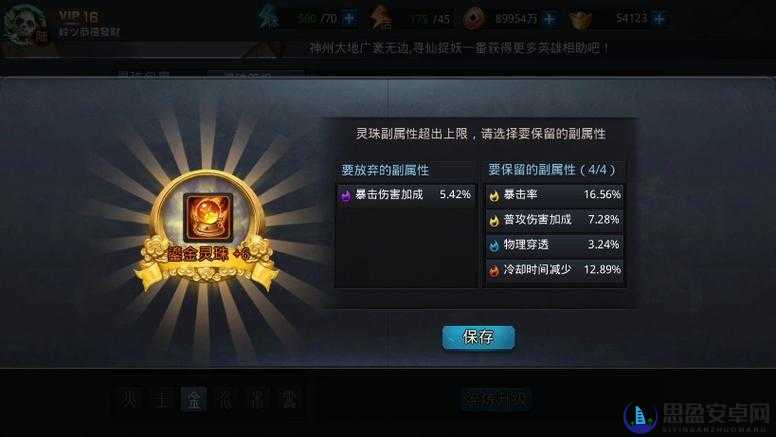Image resolution: width=776 pixels, height=437 pixels.
Task: Click the gold ingot currency icon
Action: point(581,20)
